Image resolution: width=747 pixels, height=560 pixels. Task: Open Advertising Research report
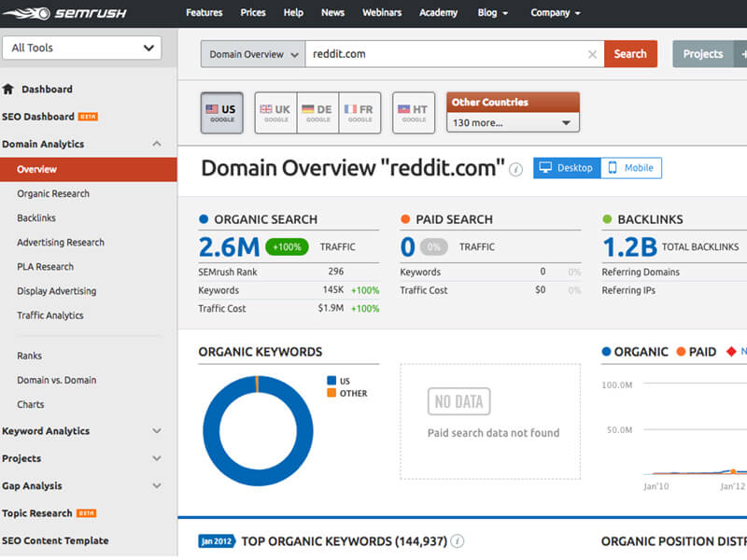point(61,243)
